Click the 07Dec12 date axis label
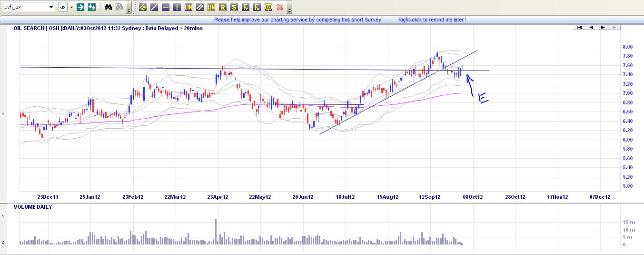The image size is (644, 255). pos(600,197)
